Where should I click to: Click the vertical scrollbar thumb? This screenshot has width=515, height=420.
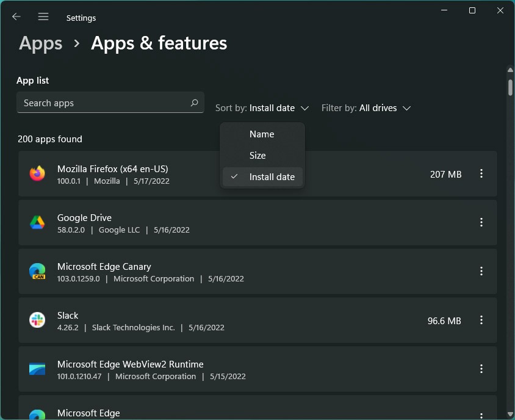coord(510,87)
